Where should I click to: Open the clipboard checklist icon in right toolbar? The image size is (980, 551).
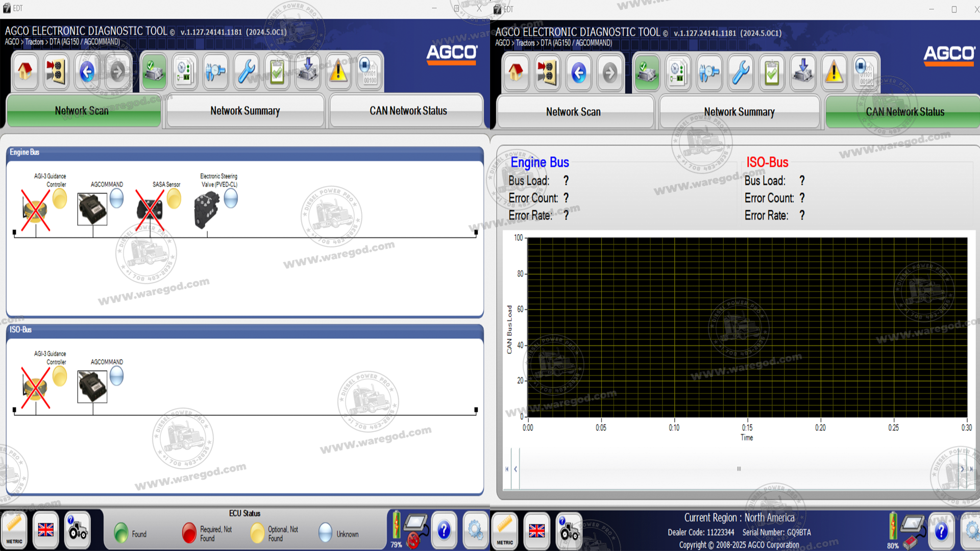772,73
